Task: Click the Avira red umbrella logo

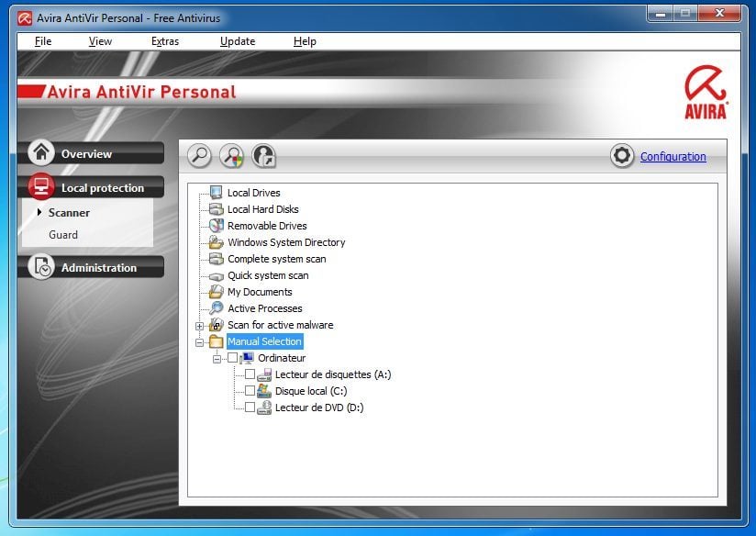Action: [705, 92]
